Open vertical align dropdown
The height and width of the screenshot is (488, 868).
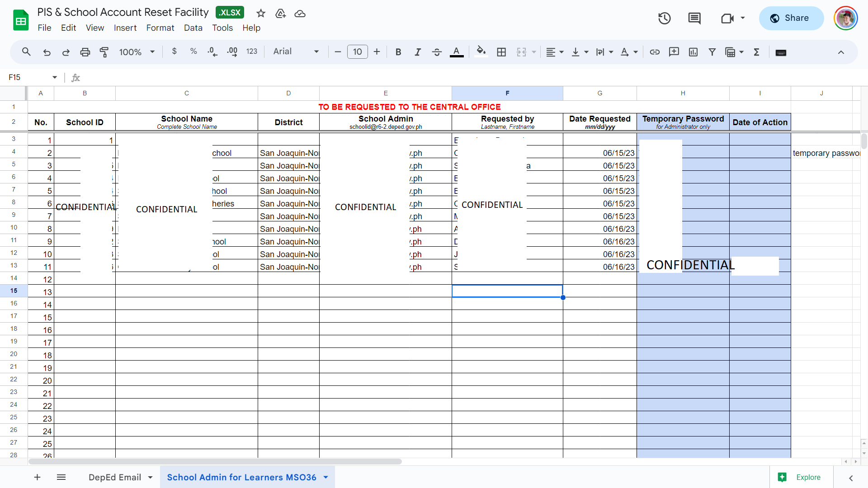[580, 52]
